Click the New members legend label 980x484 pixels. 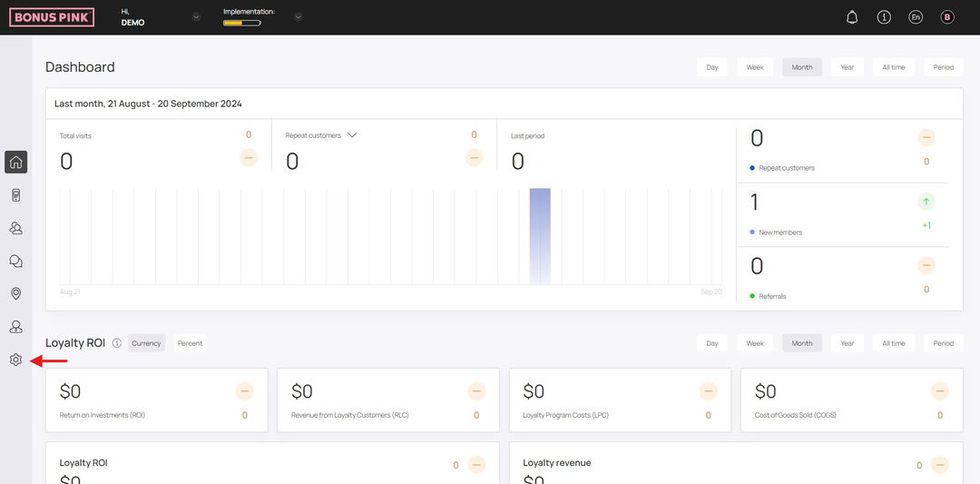[780, 232]
